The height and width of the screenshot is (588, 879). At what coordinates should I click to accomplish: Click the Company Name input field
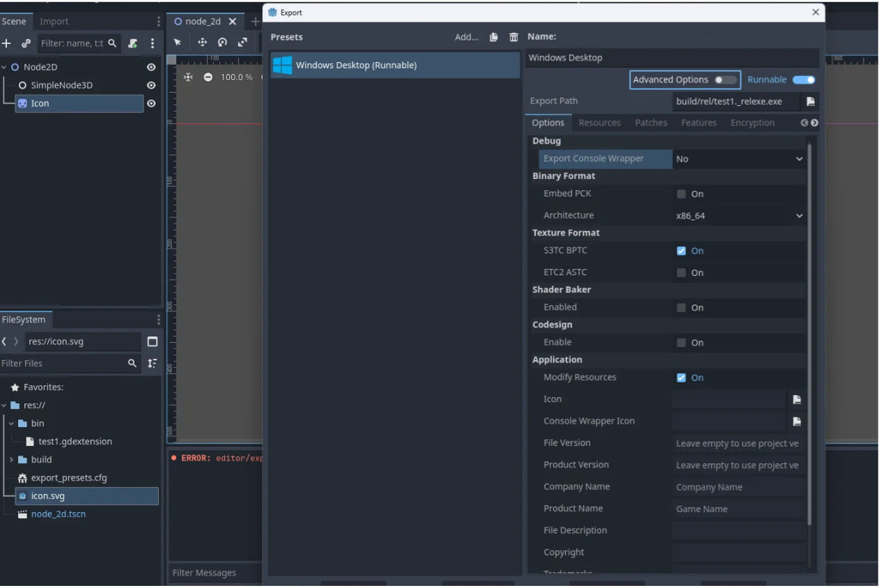(x=738, y=488)
